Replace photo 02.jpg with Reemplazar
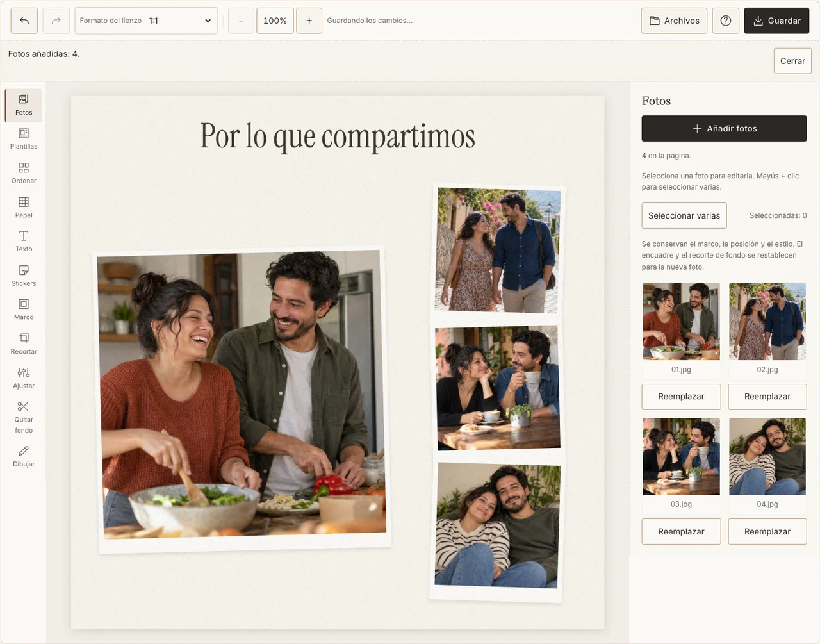The height and width of the screenshot is (644, 820). coord(767,397)
